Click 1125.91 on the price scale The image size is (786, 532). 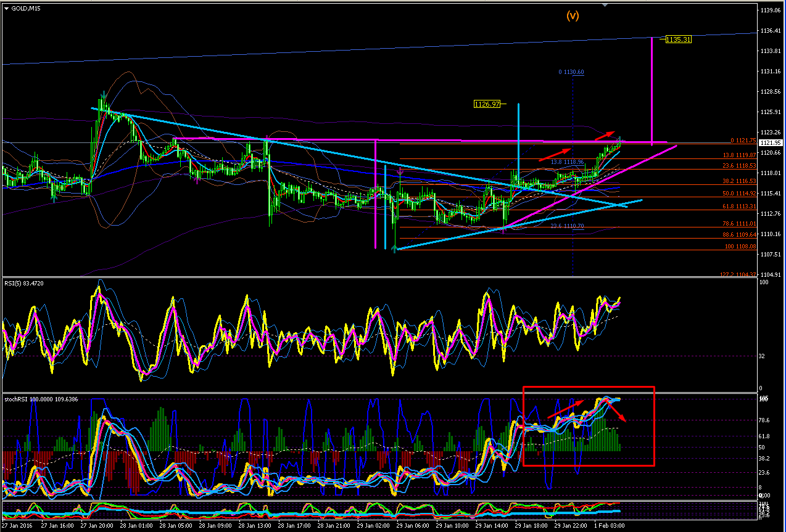click(771, 112)
